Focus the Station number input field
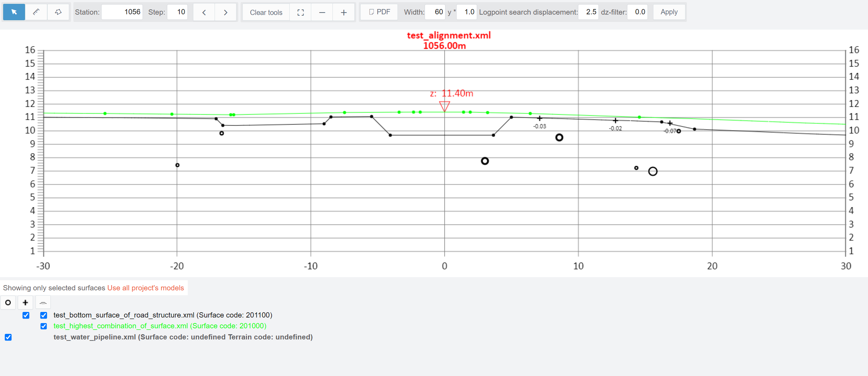This screenshot has height=376, width=868. click(x=122, y=12)
